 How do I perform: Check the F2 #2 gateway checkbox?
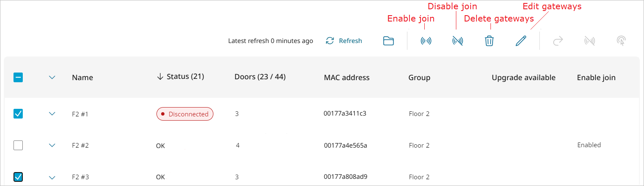[x=18, y=145]
